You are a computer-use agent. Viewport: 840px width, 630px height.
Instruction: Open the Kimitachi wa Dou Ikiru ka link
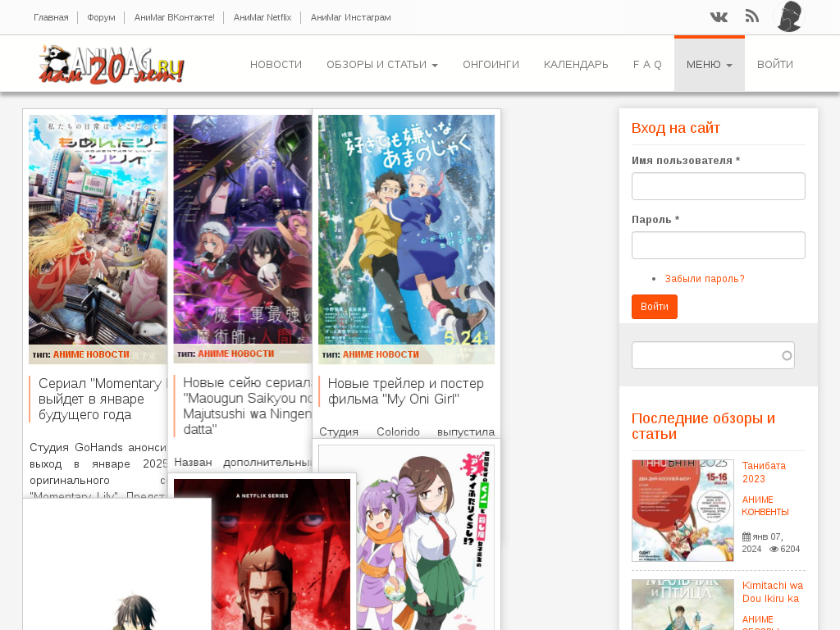pos(773,592)
